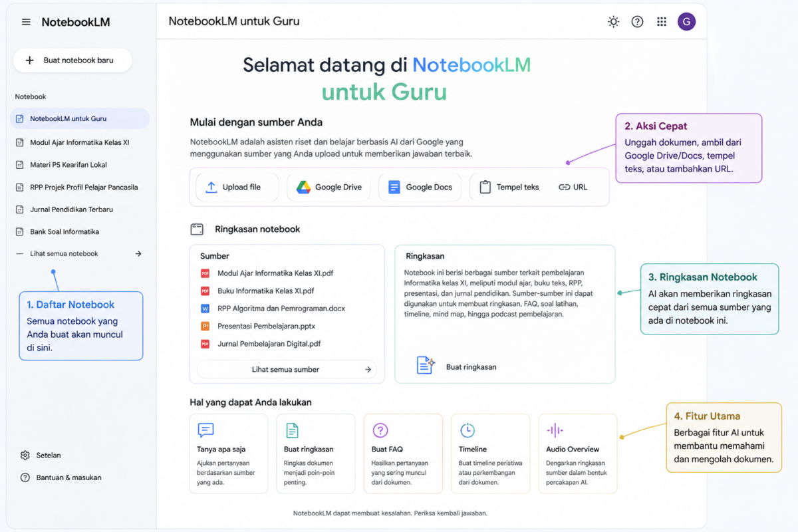Open Bantuan & masukan in the sidebar

(x=61, y=477)
